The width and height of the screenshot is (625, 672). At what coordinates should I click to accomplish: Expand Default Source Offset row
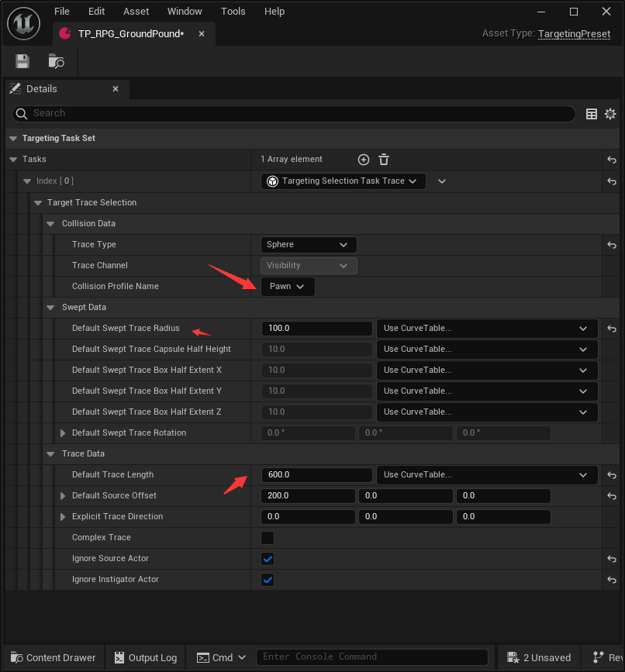tap(63, 495)
